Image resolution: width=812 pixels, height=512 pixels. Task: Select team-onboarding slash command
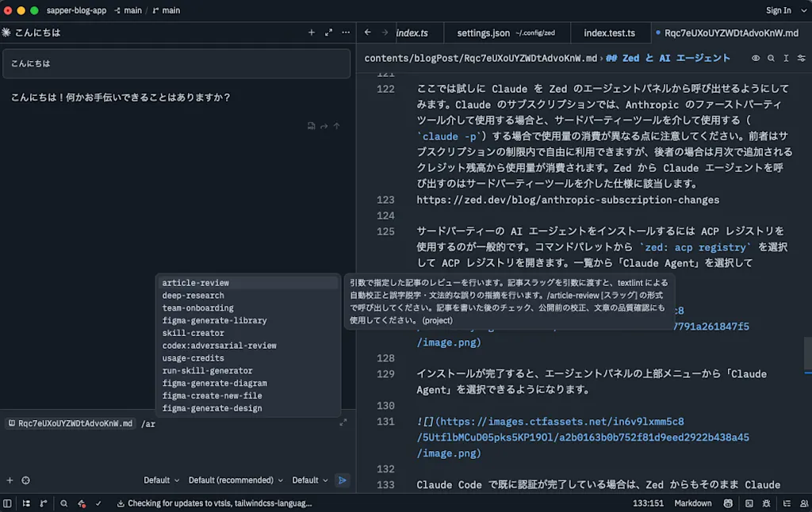(x=248, y=308)
